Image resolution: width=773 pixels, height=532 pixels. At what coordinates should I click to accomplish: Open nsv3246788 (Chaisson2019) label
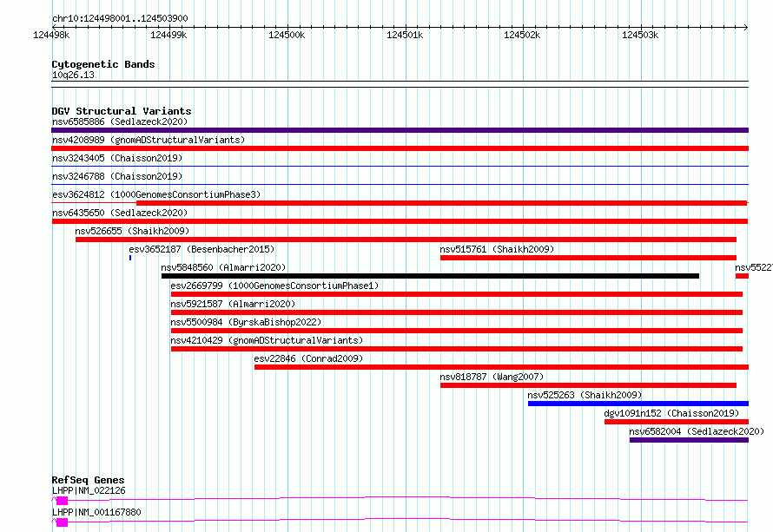click(117, 176)
